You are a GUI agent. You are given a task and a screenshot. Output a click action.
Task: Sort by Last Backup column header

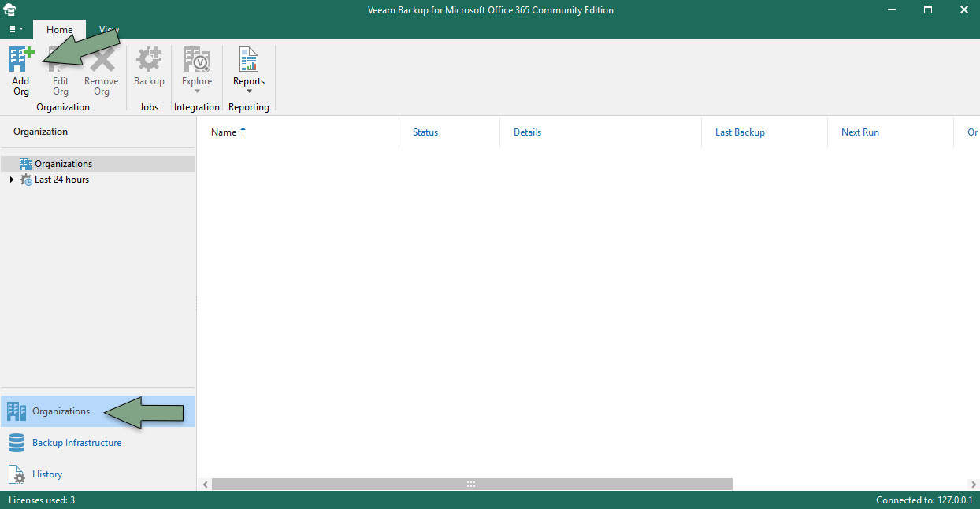point(740,132)
